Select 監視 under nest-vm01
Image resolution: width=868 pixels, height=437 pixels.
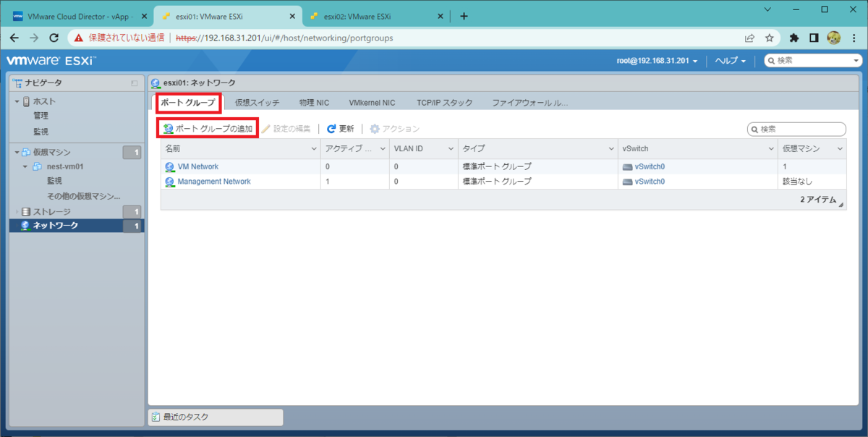click(x=55, y=180)
